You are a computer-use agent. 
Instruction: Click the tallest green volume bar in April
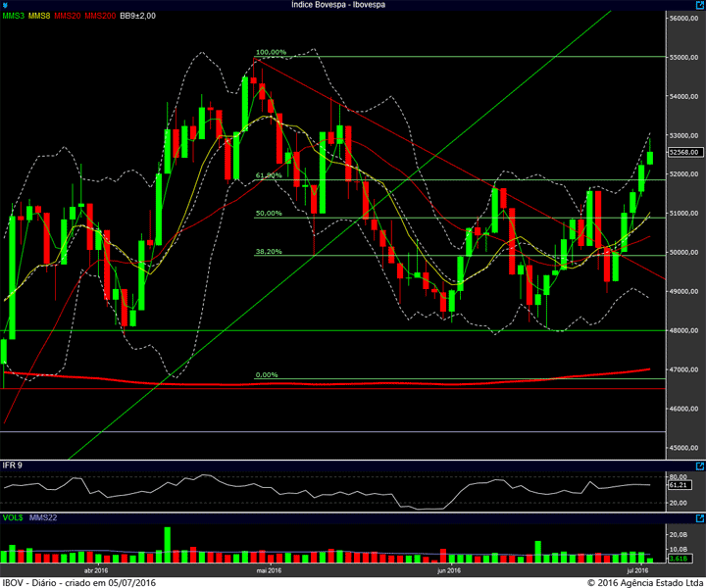pyautogui.click(x=168, y=545)
